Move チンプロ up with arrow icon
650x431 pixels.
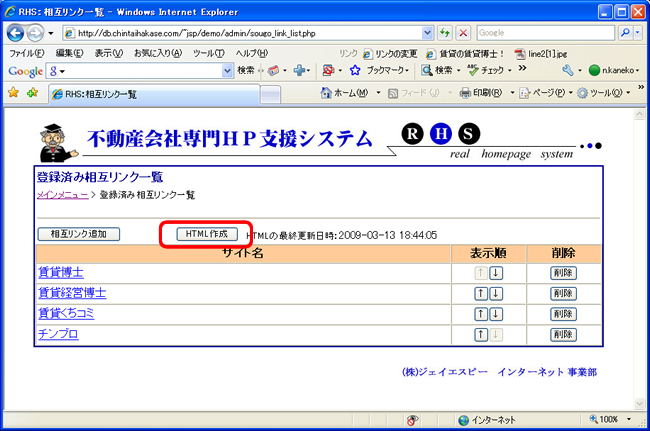coord(481,335)
